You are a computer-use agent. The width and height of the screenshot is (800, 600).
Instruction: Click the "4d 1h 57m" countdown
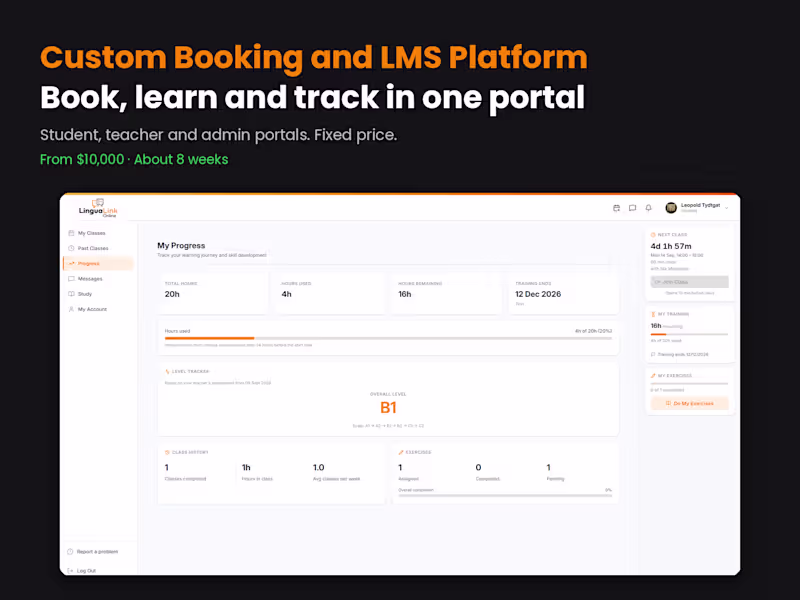(x=671, y=246)
